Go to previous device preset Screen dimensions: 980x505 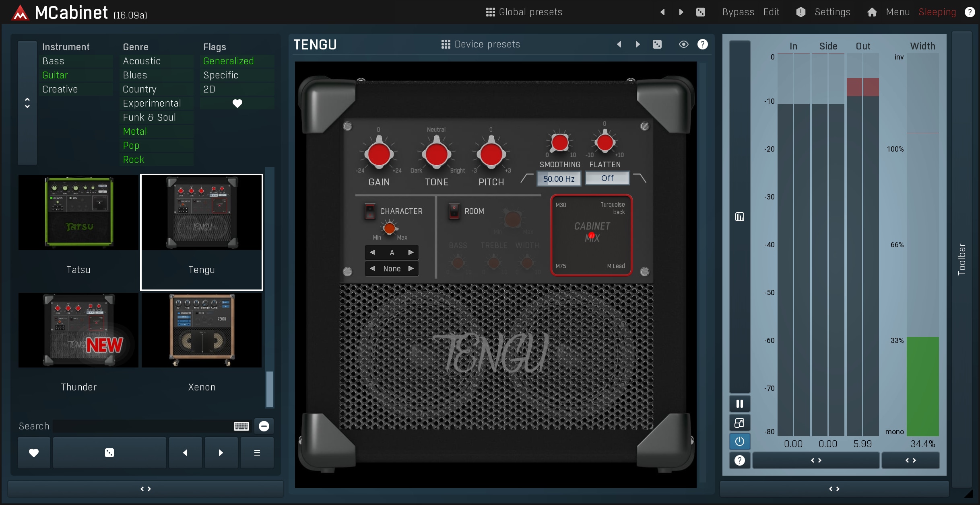click(x=619, y=44)
